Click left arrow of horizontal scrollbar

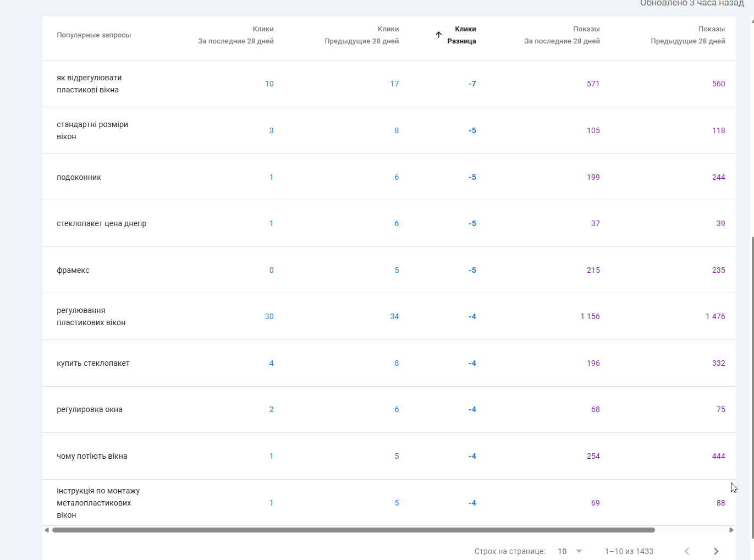47,530
